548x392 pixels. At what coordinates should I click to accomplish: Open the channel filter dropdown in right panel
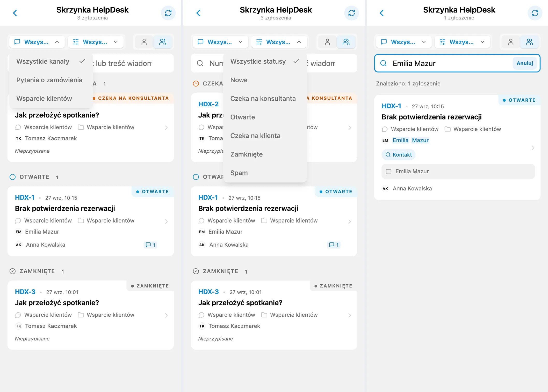404,42
